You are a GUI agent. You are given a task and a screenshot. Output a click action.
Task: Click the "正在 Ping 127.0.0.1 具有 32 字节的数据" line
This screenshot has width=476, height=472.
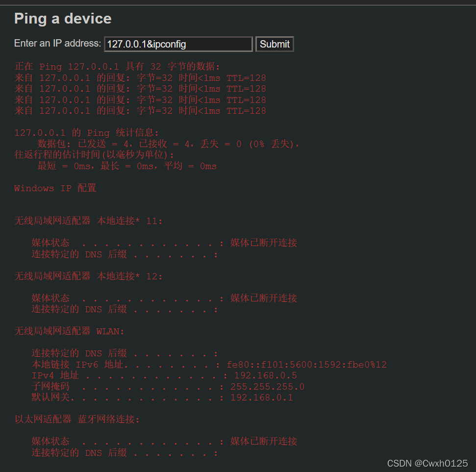(x=117, y=66)
